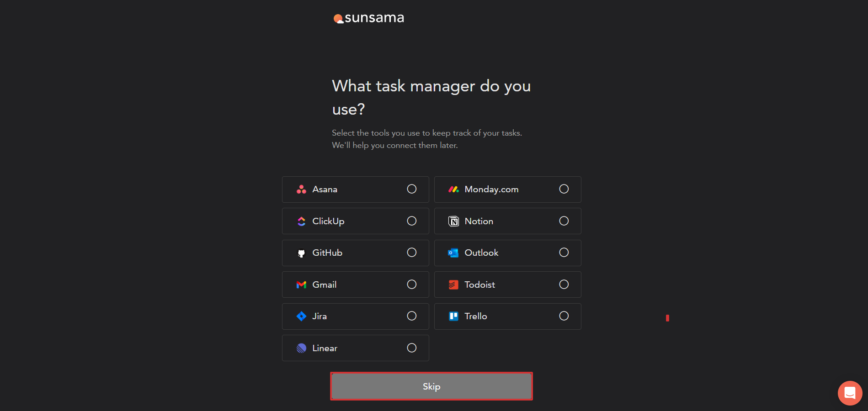The width and height of the screenshot is (868, 411).
Task: Click the "Select the tools you use" description
Action: [x=427, y=139]
